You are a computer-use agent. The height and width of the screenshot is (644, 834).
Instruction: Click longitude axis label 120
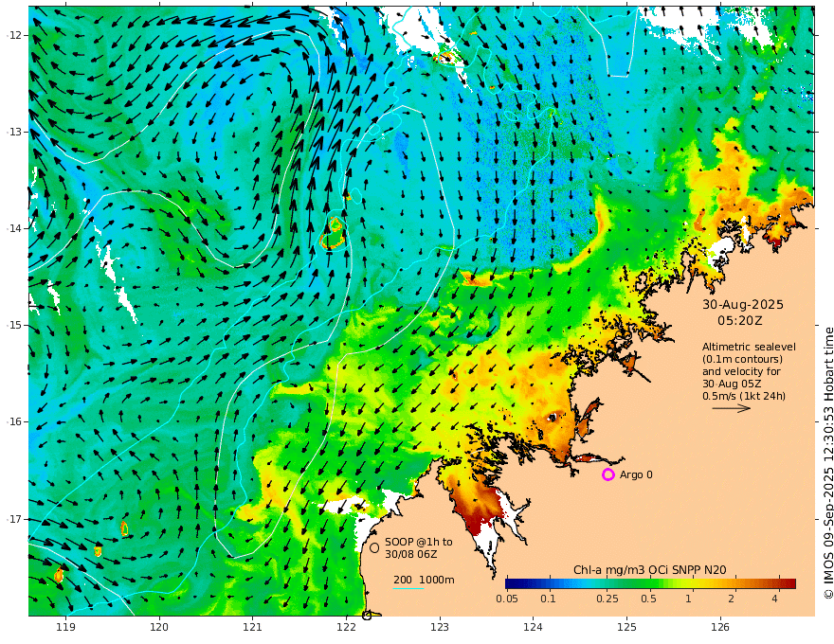coord(159,627)
